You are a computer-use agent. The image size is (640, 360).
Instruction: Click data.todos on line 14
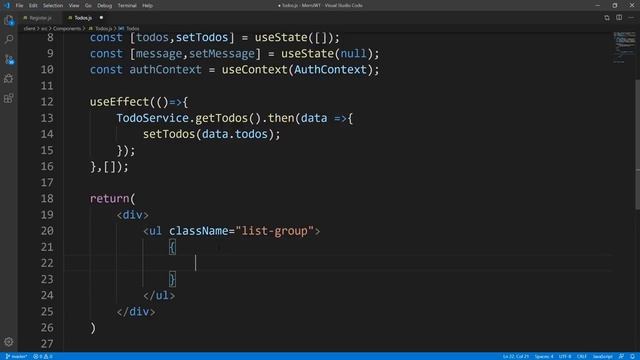click(235, 134)
